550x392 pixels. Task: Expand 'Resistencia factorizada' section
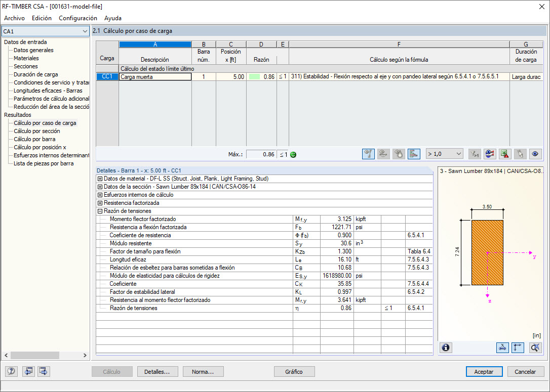(x=100, y=203)
